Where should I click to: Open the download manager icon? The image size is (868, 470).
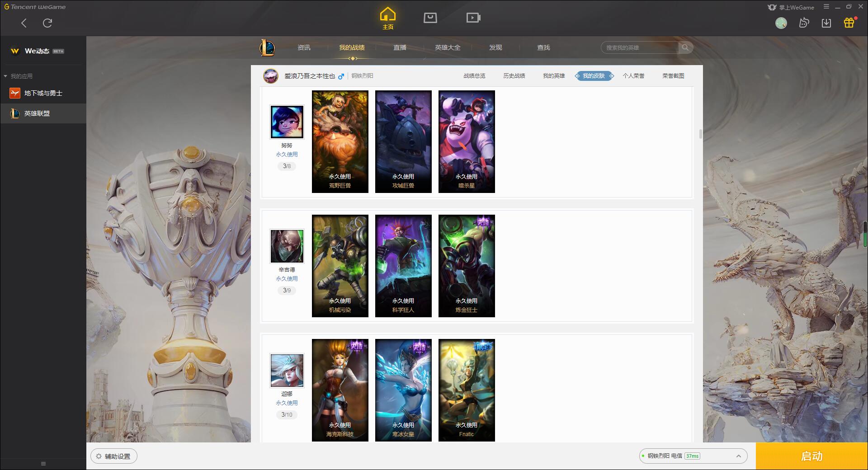coord(826,23)
